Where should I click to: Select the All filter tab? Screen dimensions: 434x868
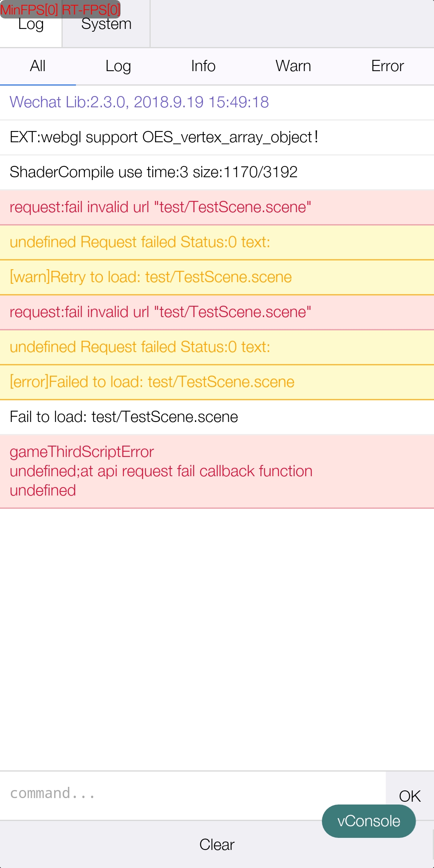(x=38, y=66)
